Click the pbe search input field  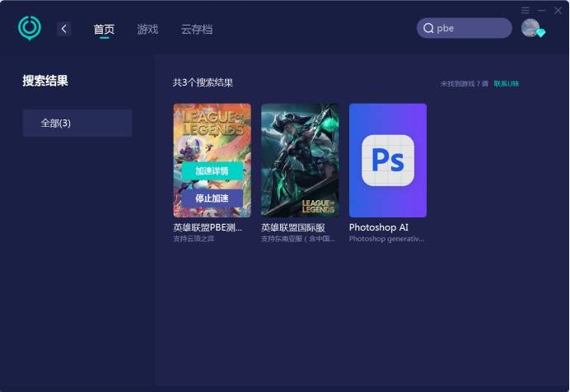click(x=465, y=28)
